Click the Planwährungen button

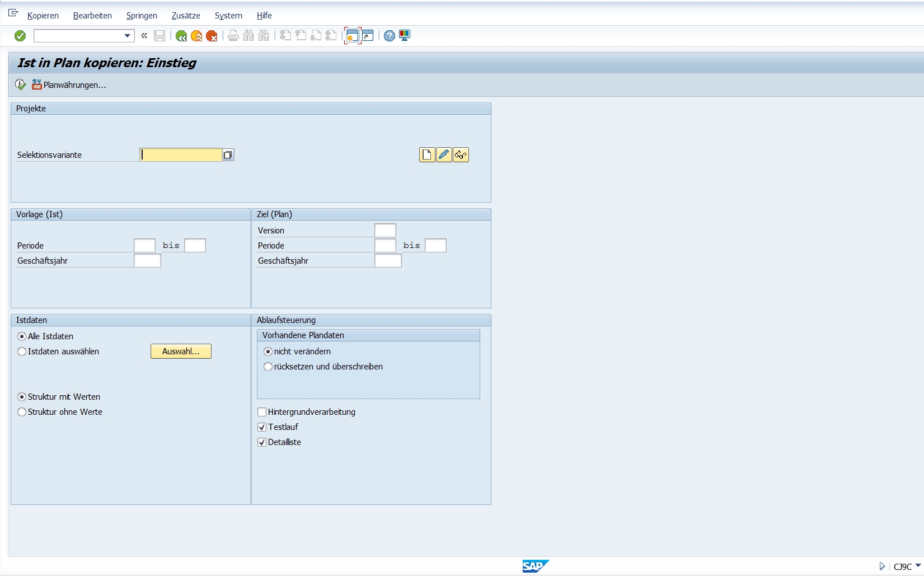pos(69,85)
